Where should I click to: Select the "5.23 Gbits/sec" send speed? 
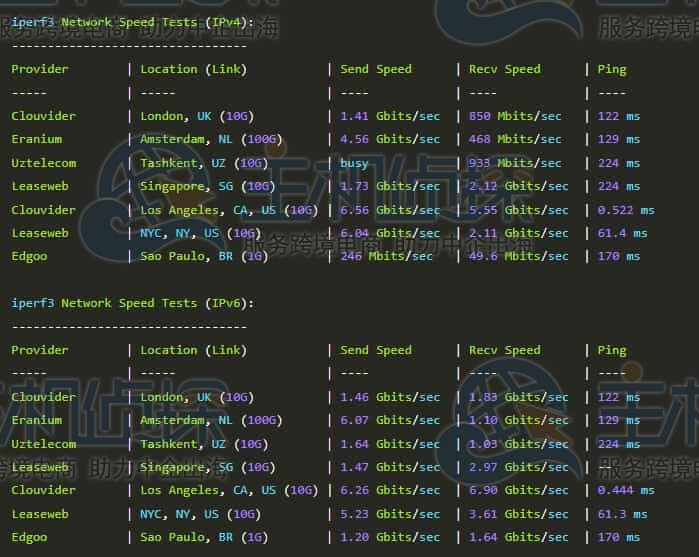pyautogui.click(x=390, y=514)
